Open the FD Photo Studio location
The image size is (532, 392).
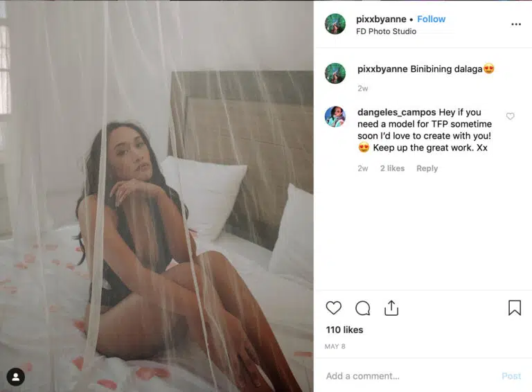click(x=386, y=31)
